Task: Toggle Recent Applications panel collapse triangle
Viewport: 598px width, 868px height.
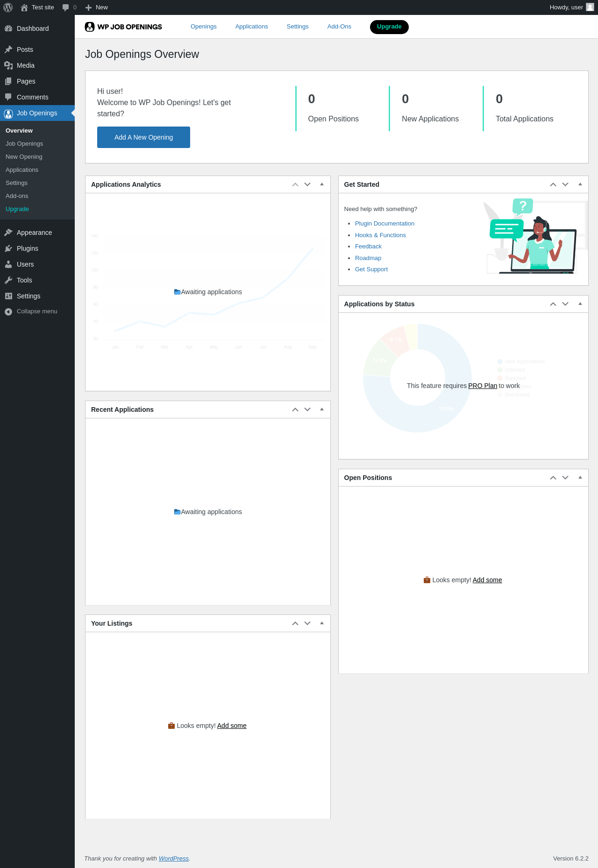Action: (322, 409)
